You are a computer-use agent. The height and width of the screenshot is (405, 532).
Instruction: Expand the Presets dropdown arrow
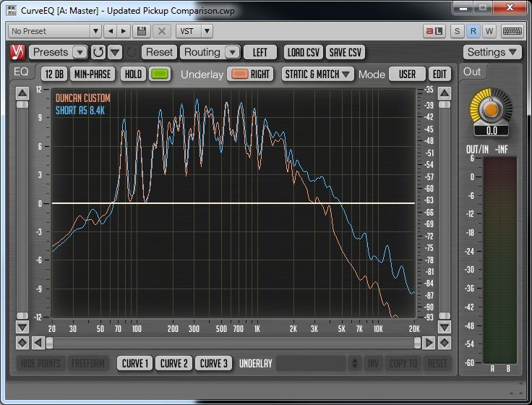click(x=80, y=52)
